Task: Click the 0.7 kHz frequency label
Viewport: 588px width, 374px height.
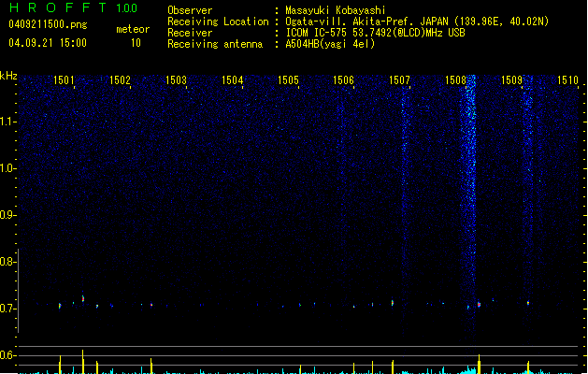Action: pyautogui.click(x=7, y=309)
